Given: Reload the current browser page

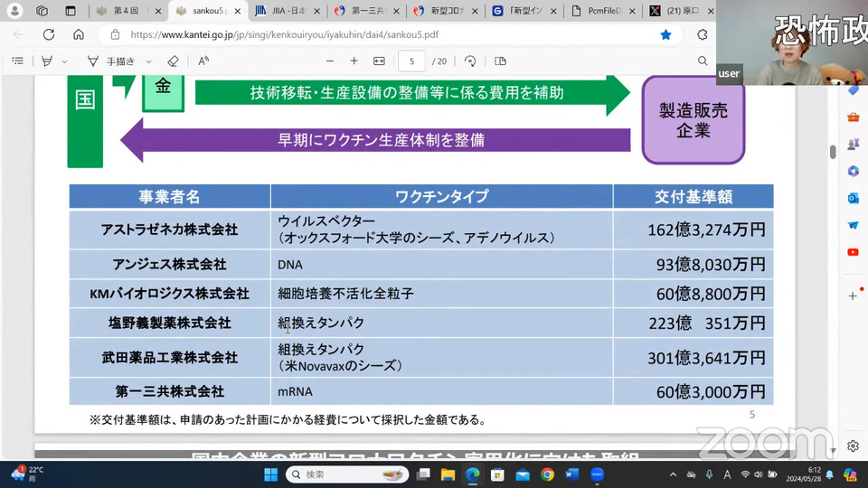Looking at the screenshot, I should (49, 34).
